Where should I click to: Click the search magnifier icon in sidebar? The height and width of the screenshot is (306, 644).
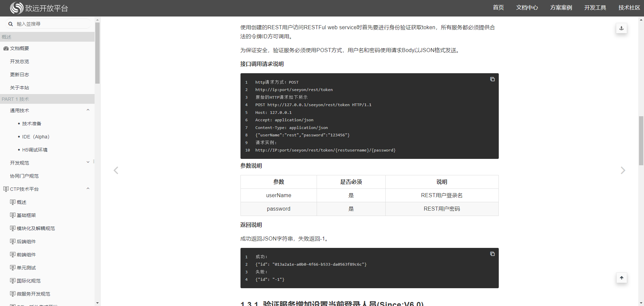pyautogui.click(x=11, y=24)
